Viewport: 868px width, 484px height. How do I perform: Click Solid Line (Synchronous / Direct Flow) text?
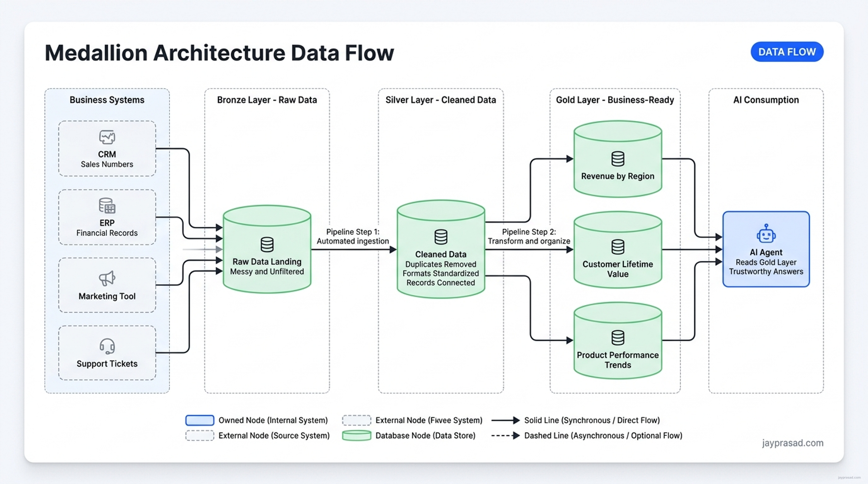pyautogui.click(x=592, y=420)
